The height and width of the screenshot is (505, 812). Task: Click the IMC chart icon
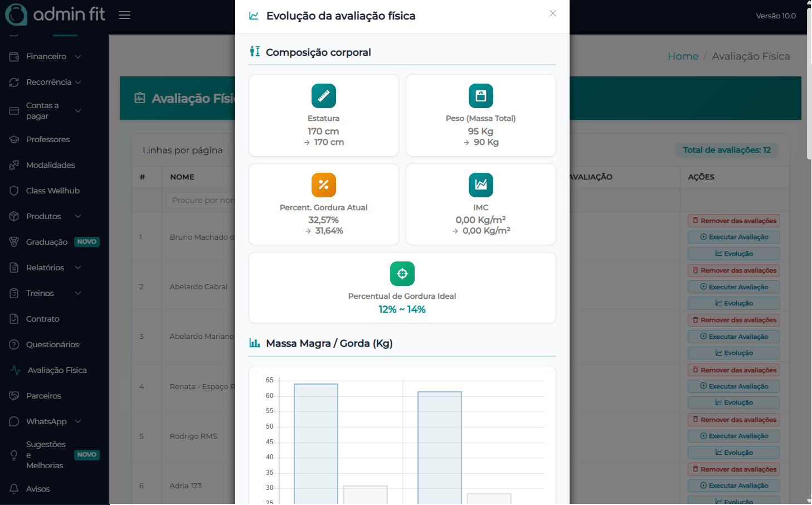480,185
